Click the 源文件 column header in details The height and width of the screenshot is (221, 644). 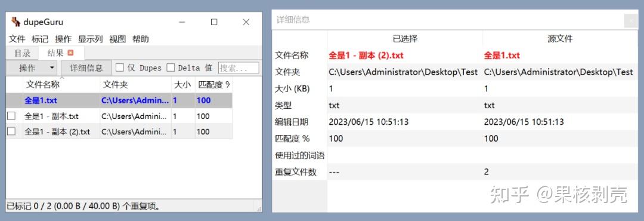click(x=560, y=39)
